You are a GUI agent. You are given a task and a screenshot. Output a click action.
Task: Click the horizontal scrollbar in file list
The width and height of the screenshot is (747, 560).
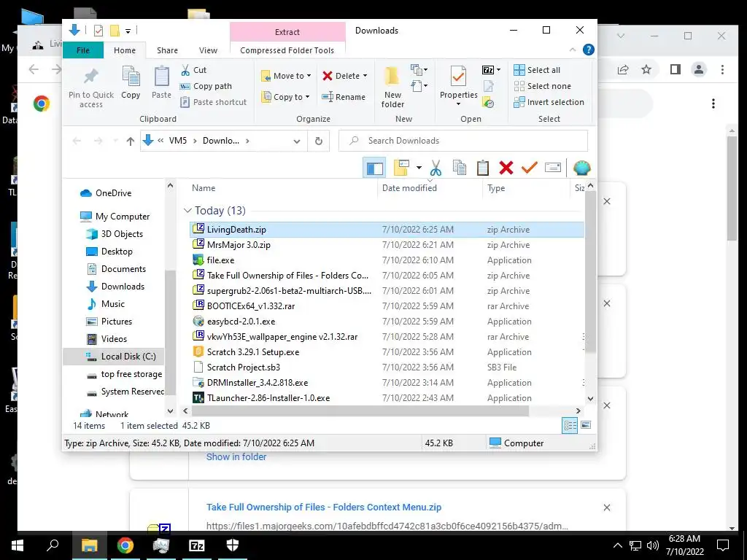coord(360,411)
